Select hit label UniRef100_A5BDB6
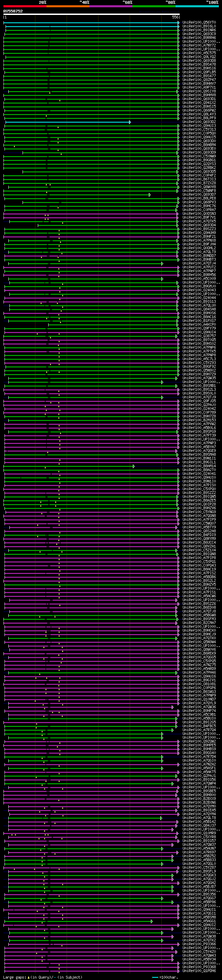222x980 pixels. (199, 576)
